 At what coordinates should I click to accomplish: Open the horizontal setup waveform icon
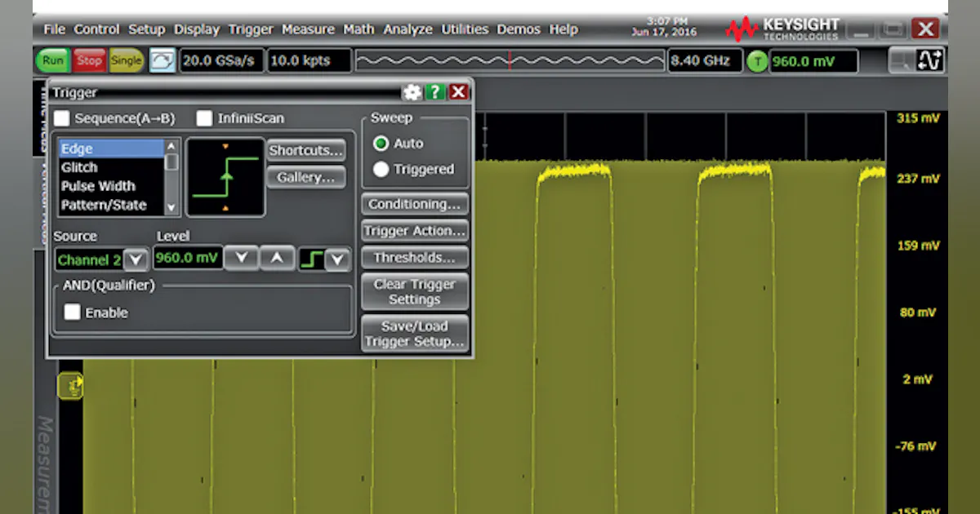coord(162,60)
